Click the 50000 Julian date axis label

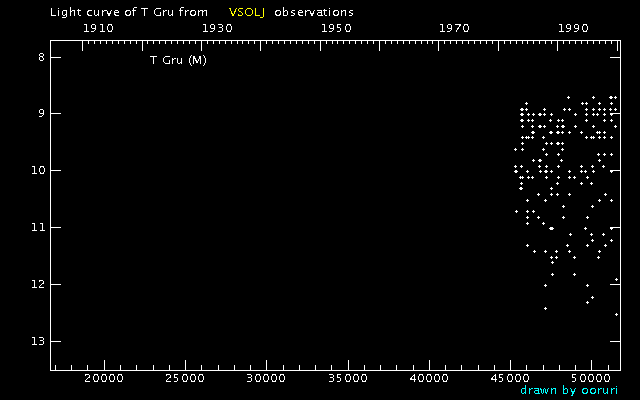pyautogui.click(x=591, y=379)
